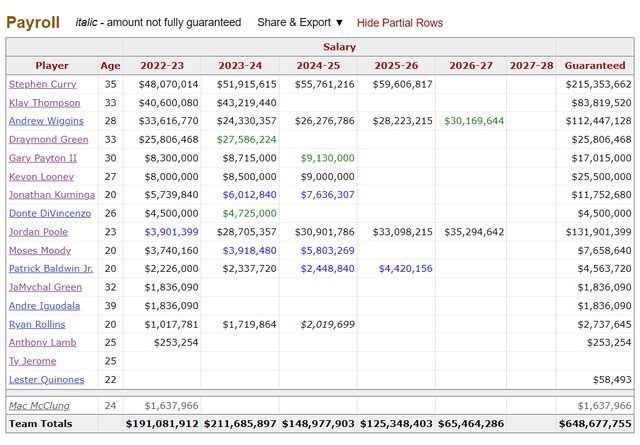Select Moody's $5,803,269 cell
Viewport: 640px width, 445px height.
pyautogui.click(x=318, y=251)
